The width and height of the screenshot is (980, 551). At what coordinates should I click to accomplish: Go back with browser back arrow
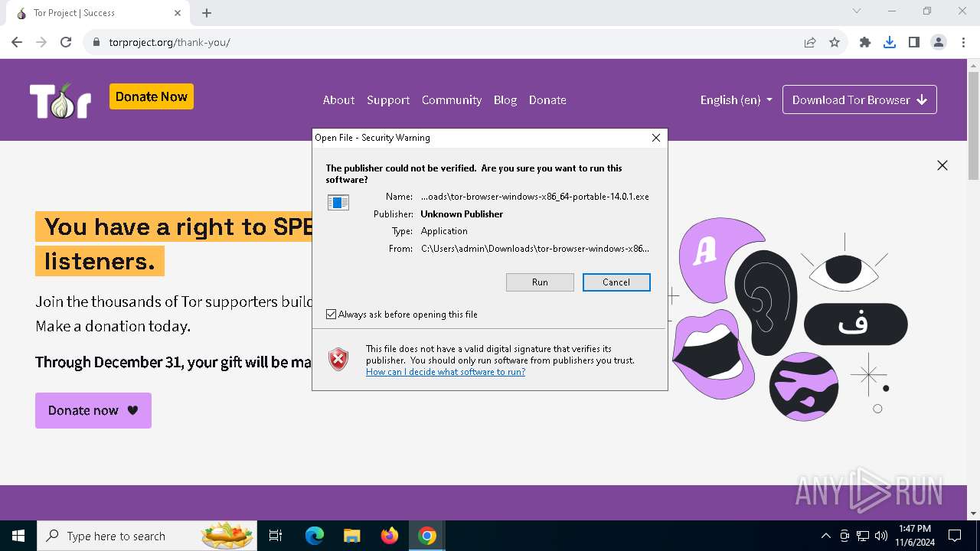[17, 42]
